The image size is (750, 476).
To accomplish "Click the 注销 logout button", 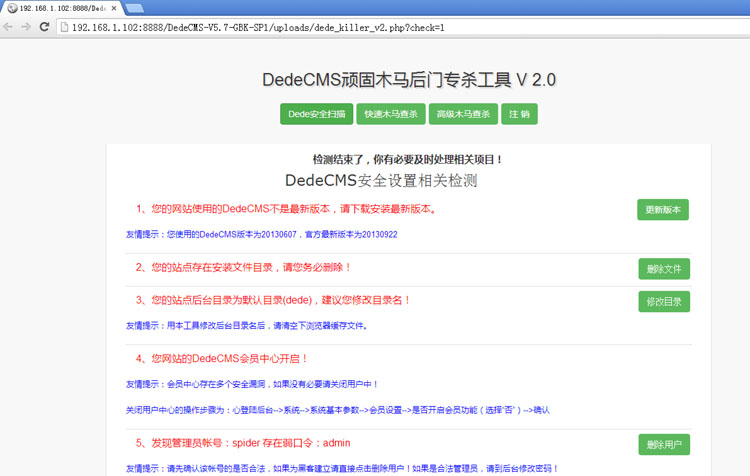I will pos(519,114).
